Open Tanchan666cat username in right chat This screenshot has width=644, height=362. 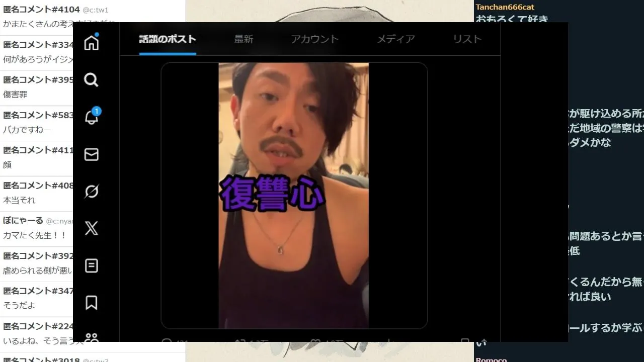tap(505, 7)
